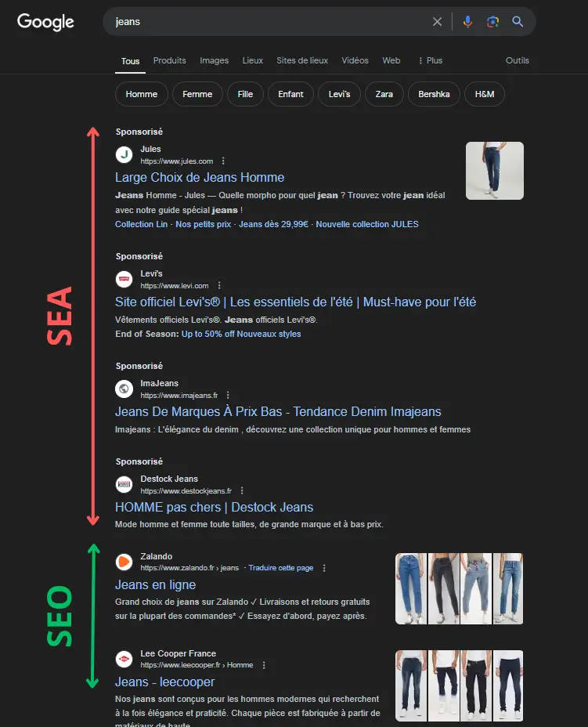This screenshot has height=727, width=588.
Task: Switch to the Web tab
Action: (391, 60)
